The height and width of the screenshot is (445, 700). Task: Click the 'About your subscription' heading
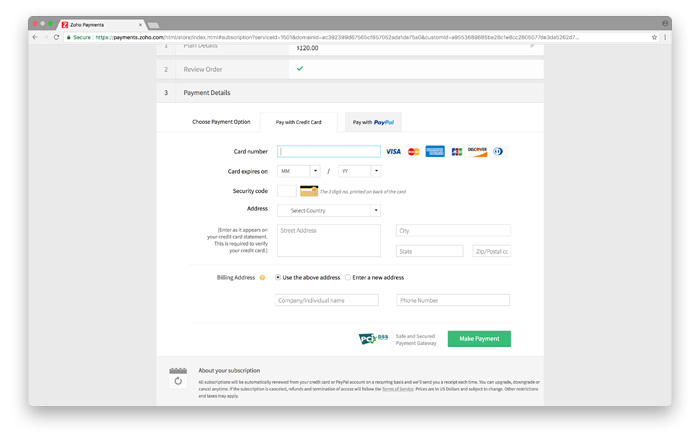pos(229,370)
